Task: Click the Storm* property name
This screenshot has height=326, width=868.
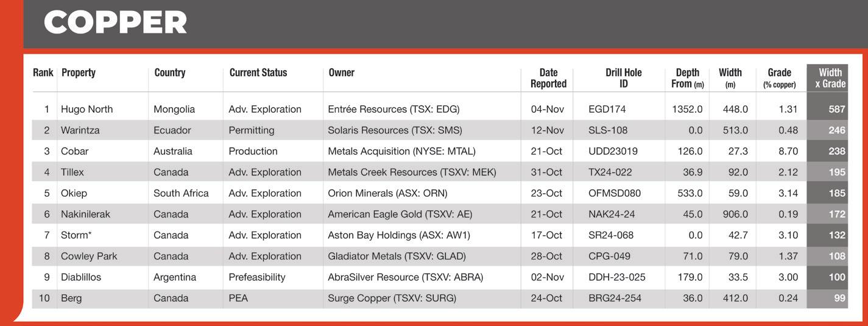Action: point(76,235)
